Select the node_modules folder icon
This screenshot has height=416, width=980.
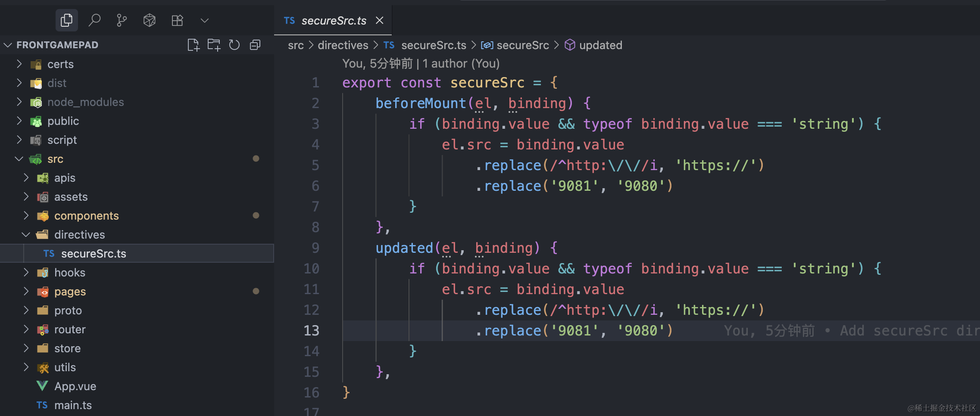(x=36, y=102)
